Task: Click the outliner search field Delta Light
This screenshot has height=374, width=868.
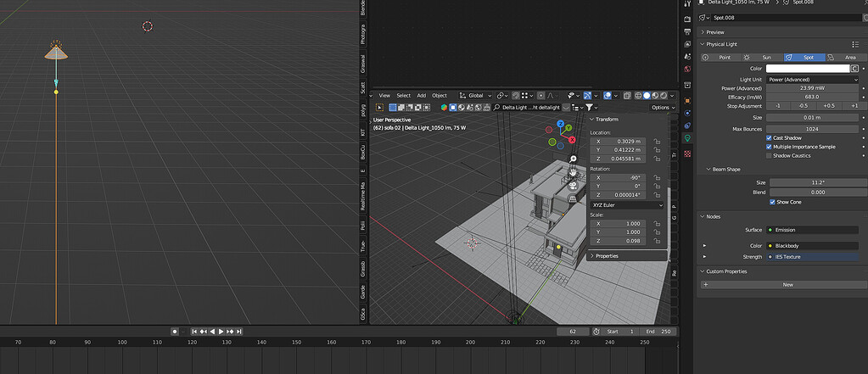Action: click(526, 108)
